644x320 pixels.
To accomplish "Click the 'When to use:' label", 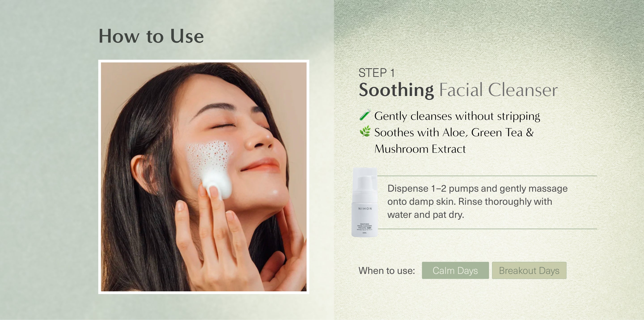I will (386, 271).
